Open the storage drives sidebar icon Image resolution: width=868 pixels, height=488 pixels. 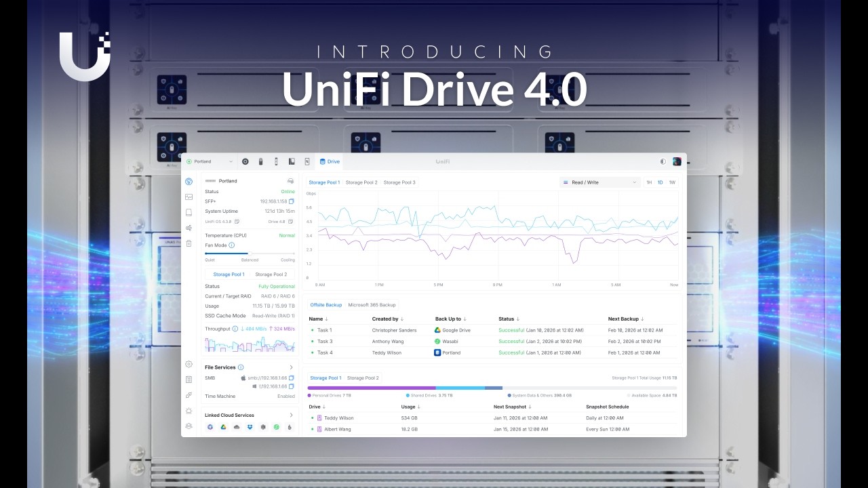tap(189, 212)
